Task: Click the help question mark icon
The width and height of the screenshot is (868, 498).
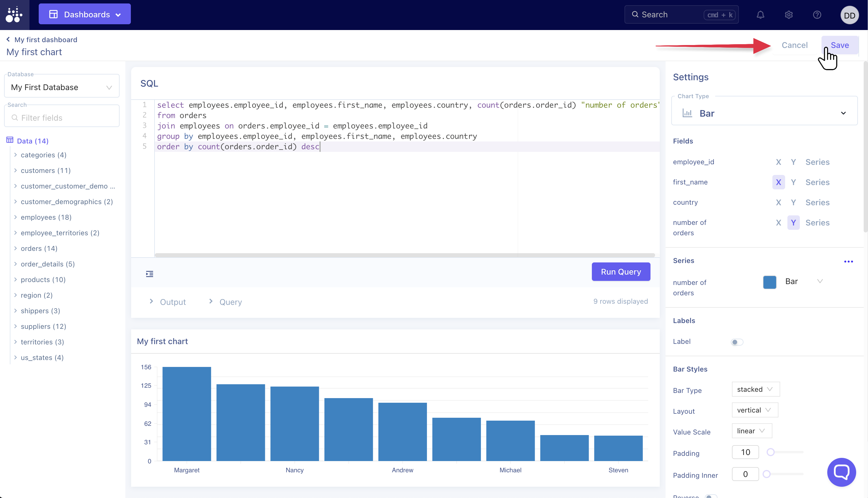Action: click(817, 15)
